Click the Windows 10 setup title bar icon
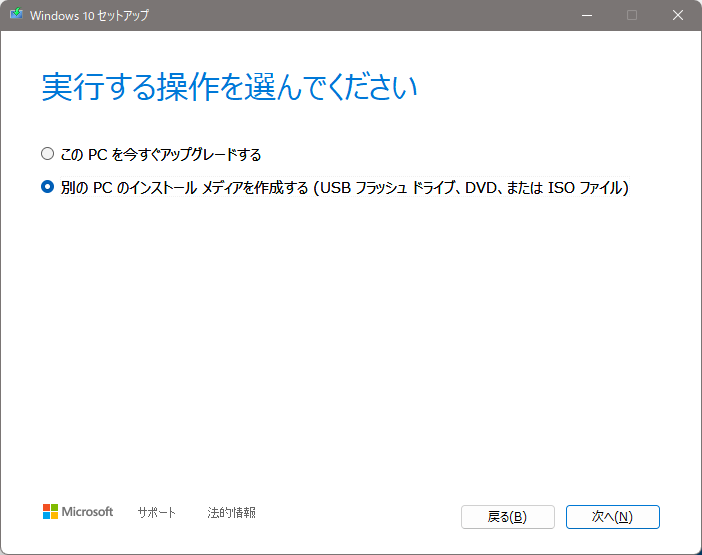This screenshot has height=555, width=702. 16,14
